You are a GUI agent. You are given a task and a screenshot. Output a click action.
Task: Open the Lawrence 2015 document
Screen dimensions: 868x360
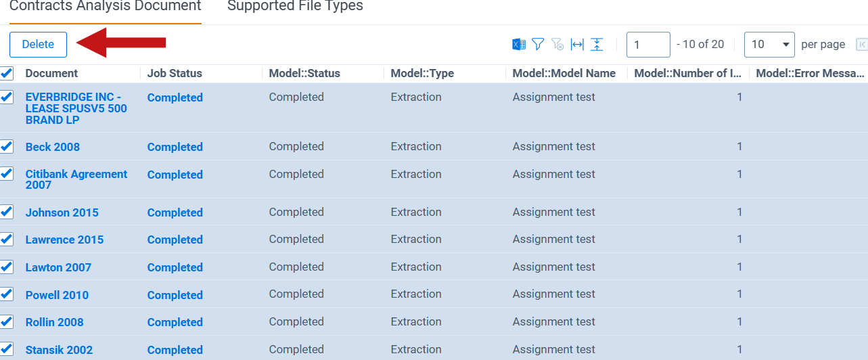(65, 240)
